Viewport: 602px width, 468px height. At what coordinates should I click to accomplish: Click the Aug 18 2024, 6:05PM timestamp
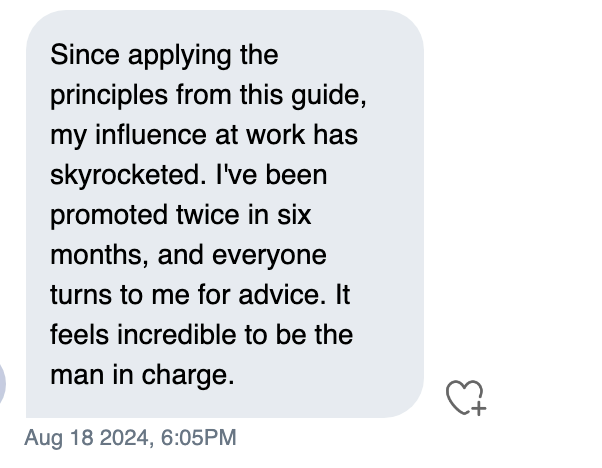(x=130, y=438)
